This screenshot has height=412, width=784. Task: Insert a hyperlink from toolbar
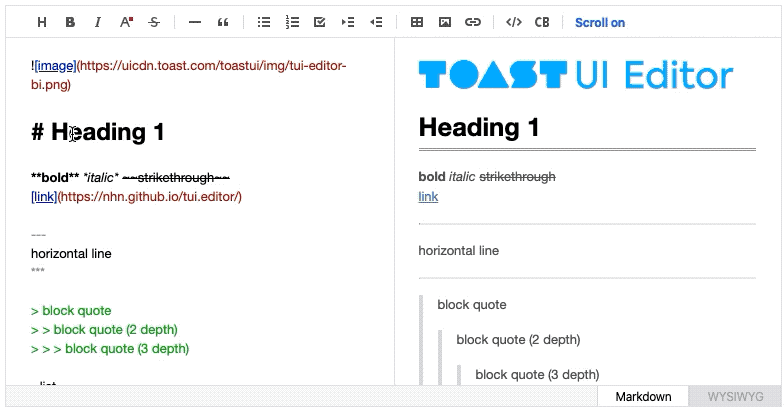coord(472,22)
